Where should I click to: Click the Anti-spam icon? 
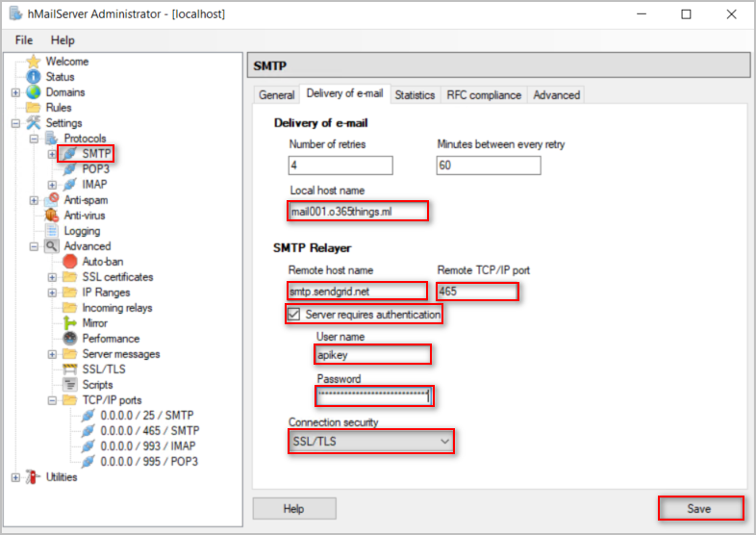coord(52,200)
